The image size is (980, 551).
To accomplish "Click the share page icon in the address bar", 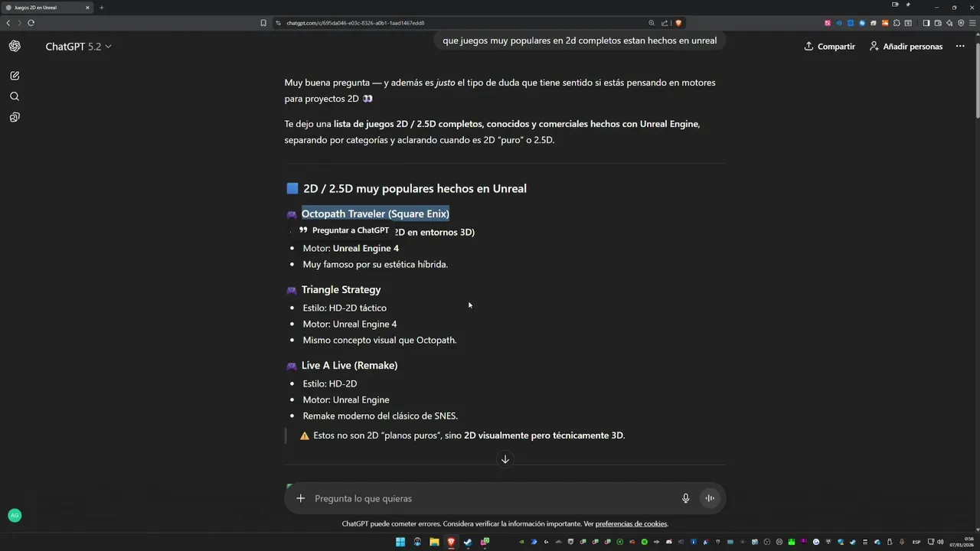I will (x=665, y=23).
